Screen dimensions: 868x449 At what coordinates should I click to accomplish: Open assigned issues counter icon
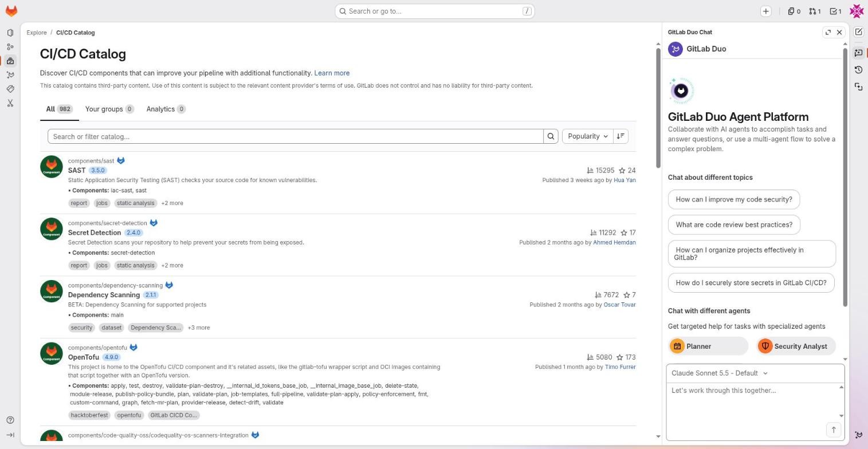tap(794, 11)
